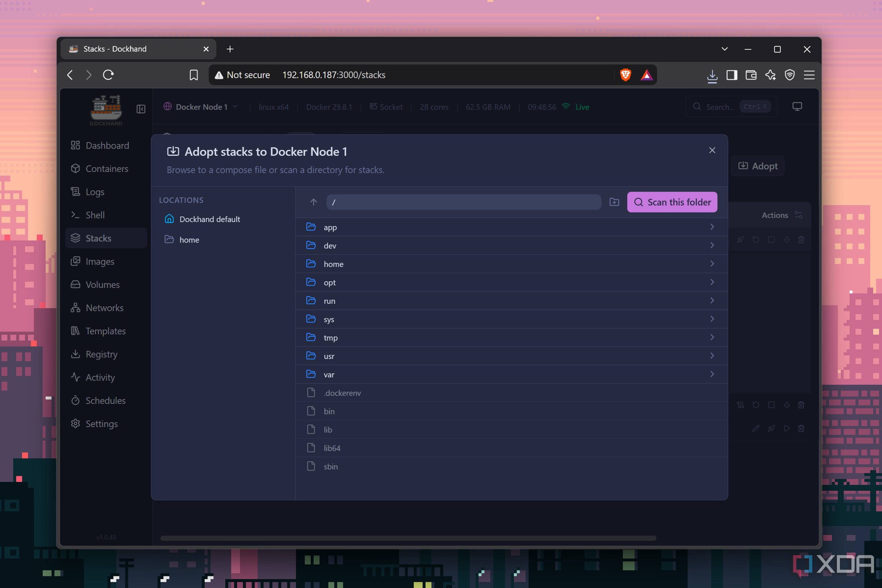Open Brave Wallet icon
This screenshot has height=588, width=882.
pyautogui.click(x=751, y=75)
